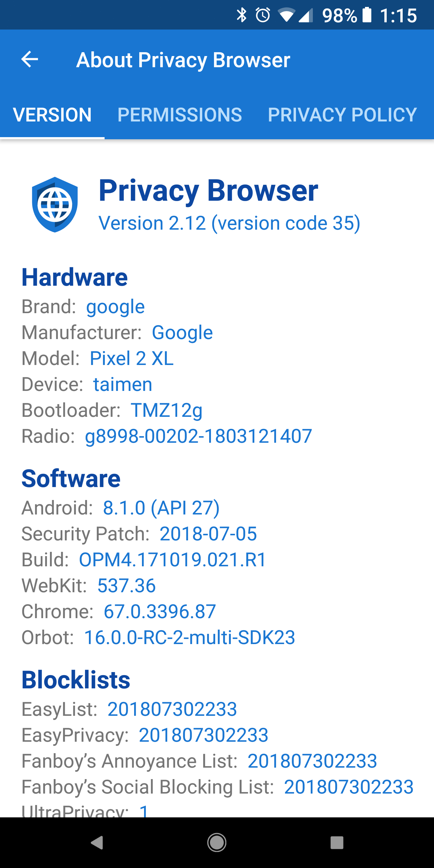Tap the Hardware section heading
The height and width of the screenshot is (868, 434).
pyautogui.click(x=74, y=277)
